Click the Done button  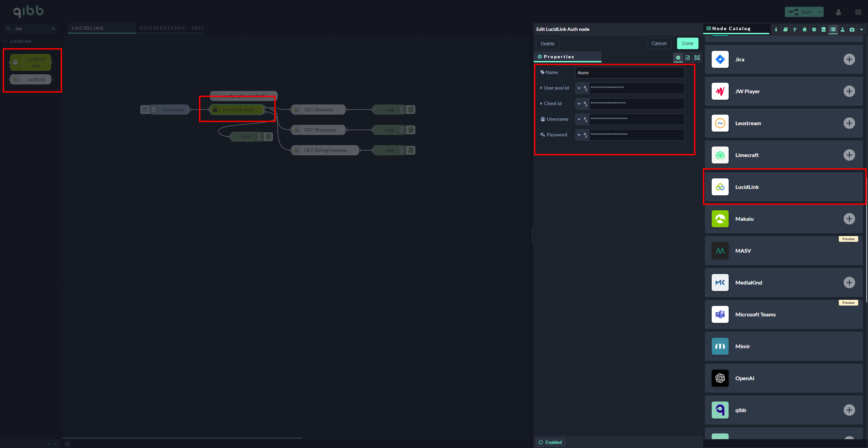point(687,43)
